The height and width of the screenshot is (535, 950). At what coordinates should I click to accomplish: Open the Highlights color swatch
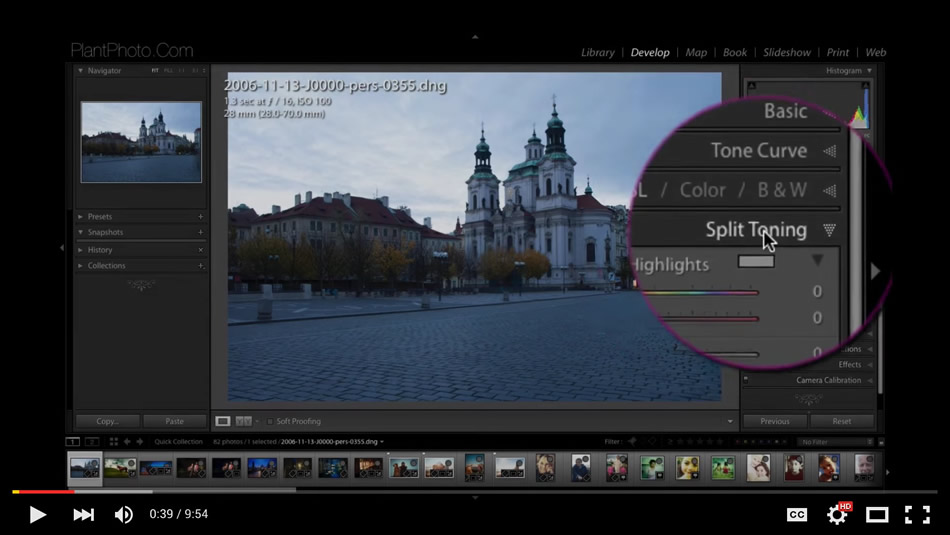(x=756, y=261)
